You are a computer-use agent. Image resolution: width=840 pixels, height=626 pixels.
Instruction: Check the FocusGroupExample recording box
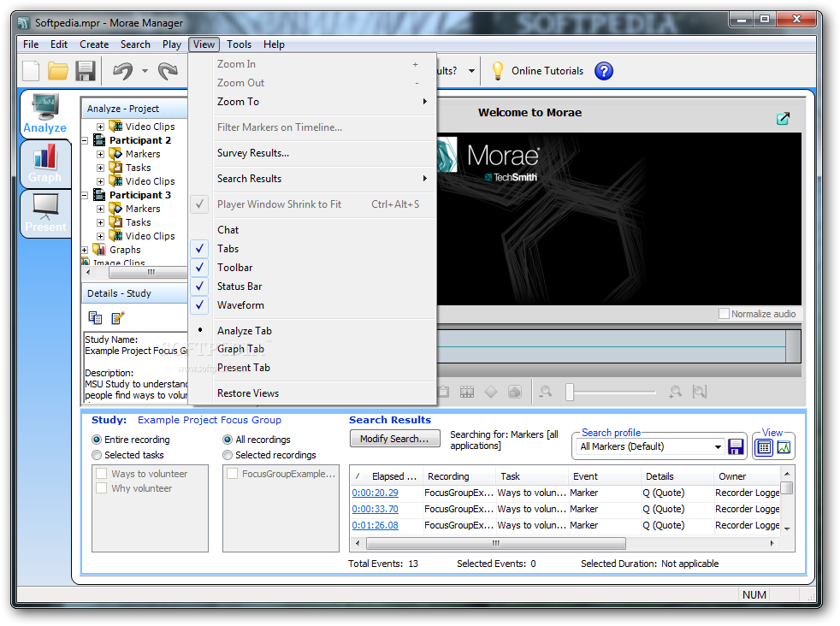232,474
